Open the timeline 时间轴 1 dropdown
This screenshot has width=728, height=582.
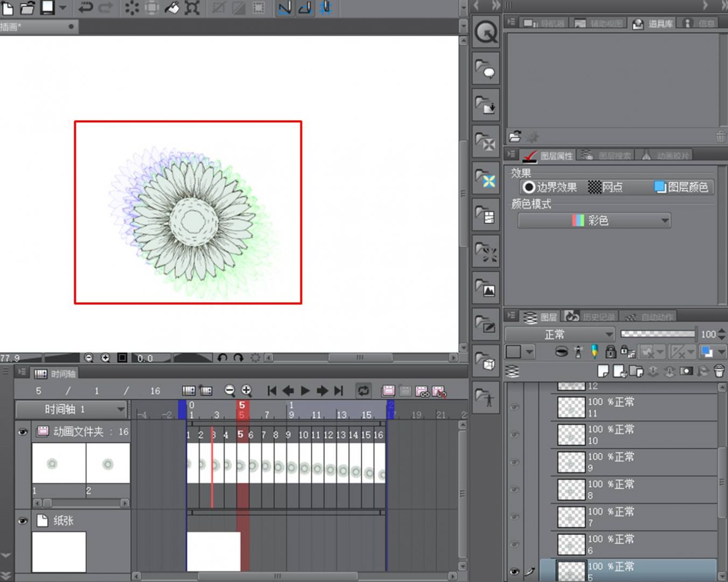point(71,410)
